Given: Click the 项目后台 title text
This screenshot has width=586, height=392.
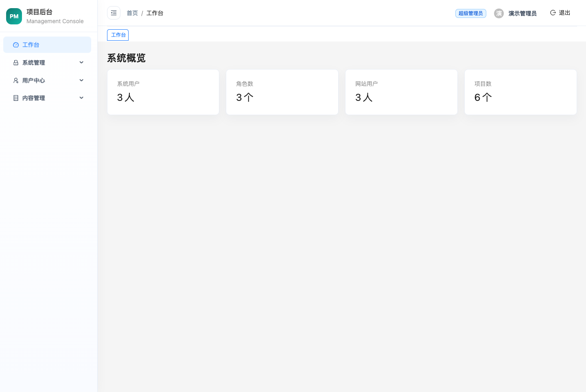Looking at the screenshot, I should pos(39,12).
